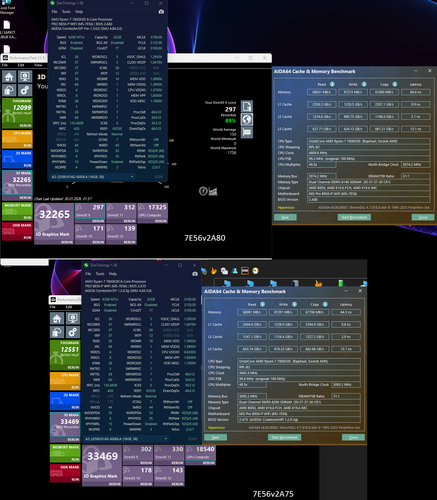Click the round clock icon in AIDA64 toolbar

[255, 271]
